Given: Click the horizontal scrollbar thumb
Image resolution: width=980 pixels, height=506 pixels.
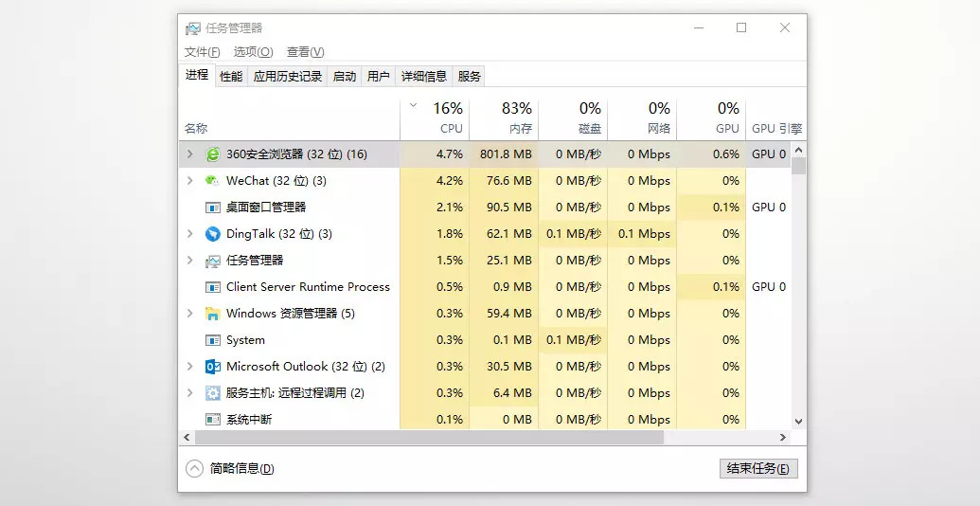Looking at the screenshot, I should click(x=429, y=437).
